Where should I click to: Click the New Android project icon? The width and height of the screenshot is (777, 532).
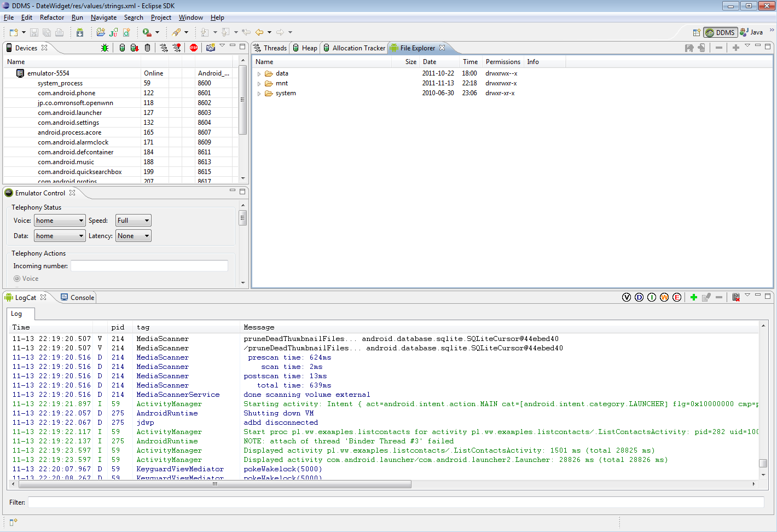click(x=101, y=32)
